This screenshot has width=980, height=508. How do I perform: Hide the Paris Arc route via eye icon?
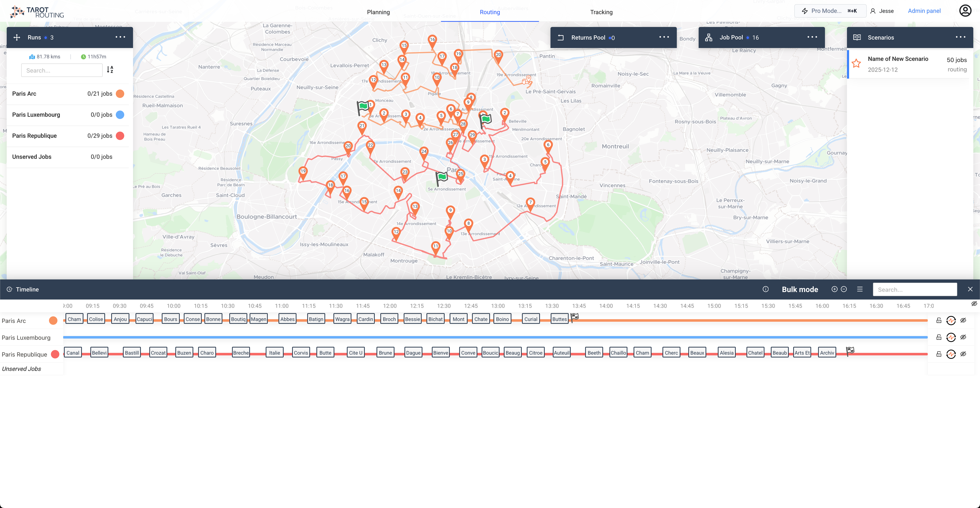point(964,320)
